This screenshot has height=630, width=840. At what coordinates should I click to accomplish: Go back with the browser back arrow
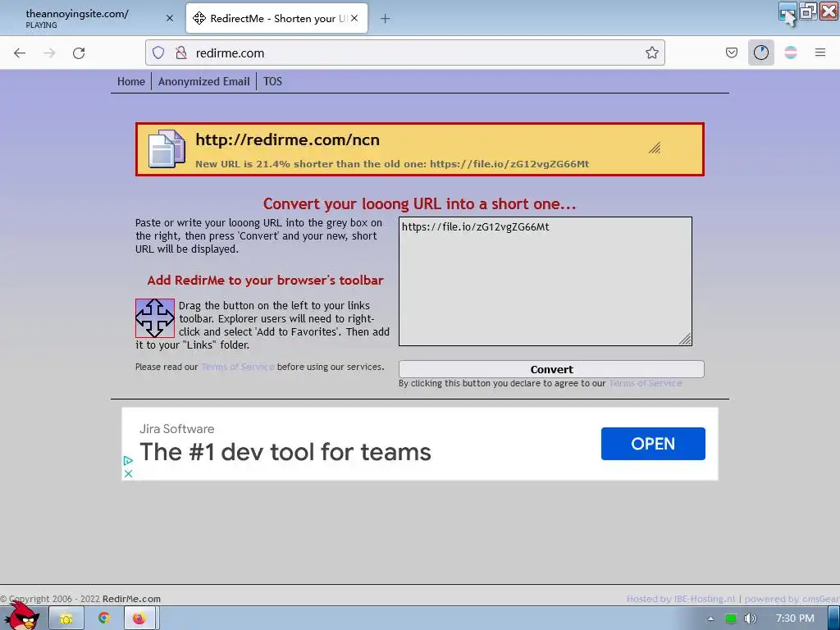coord(20,53)
